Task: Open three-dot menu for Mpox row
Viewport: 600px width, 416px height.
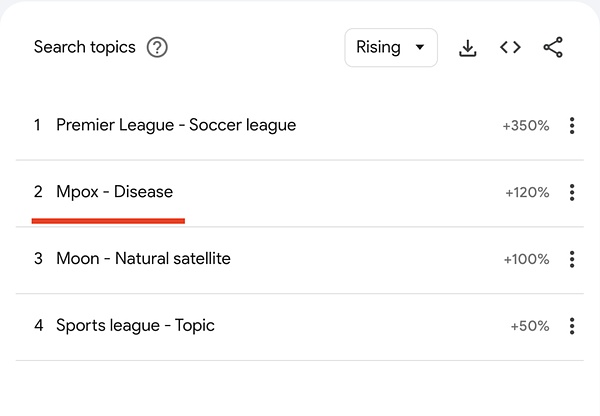Action: (572, 192)
